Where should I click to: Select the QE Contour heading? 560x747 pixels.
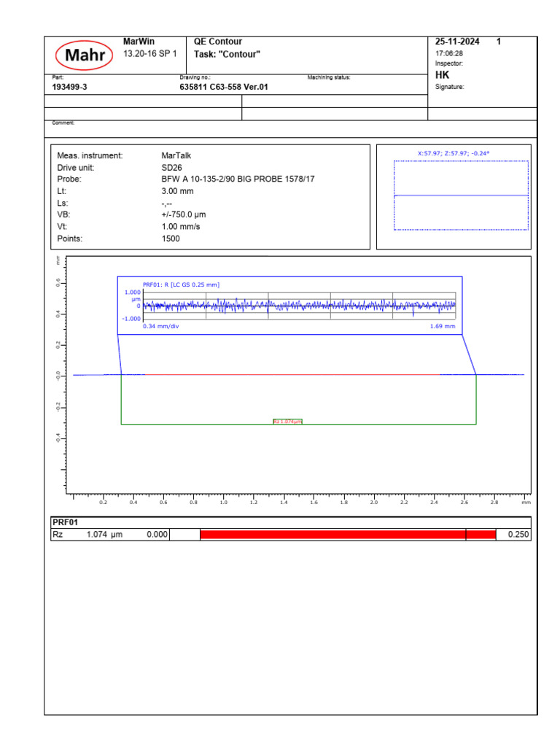click(x=217, y=42)
